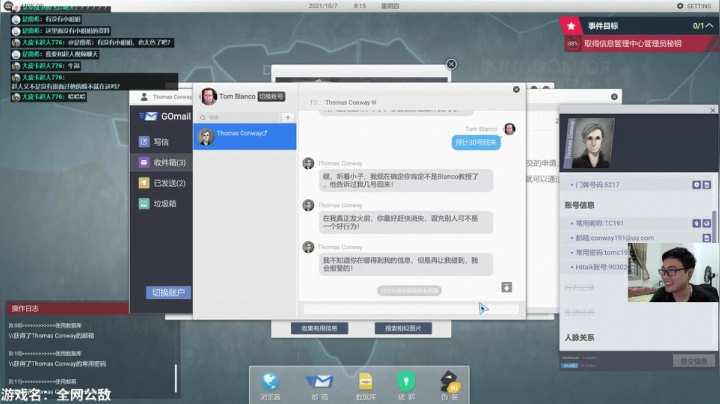The height and width of the screenshot is (404, 720).
Task: Close the Thomas Conway profile panel
Action: [713, 110]
